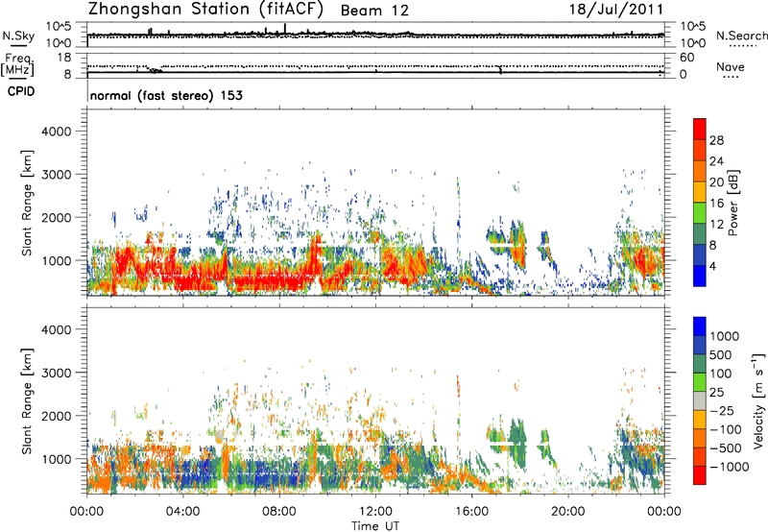This screenshot has height=532, width=768.
Task: Click the 24 dB tick on power colorbar
Action: (x=716, y=161)
